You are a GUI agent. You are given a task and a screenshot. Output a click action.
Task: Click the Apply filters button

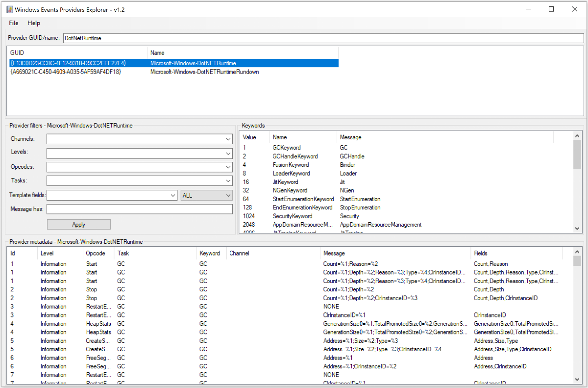point(79,225)
